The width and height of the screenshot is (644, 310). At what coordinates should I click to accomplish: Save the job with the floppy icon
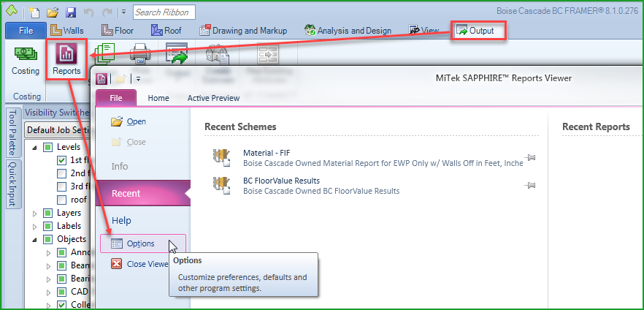(71, 12)
